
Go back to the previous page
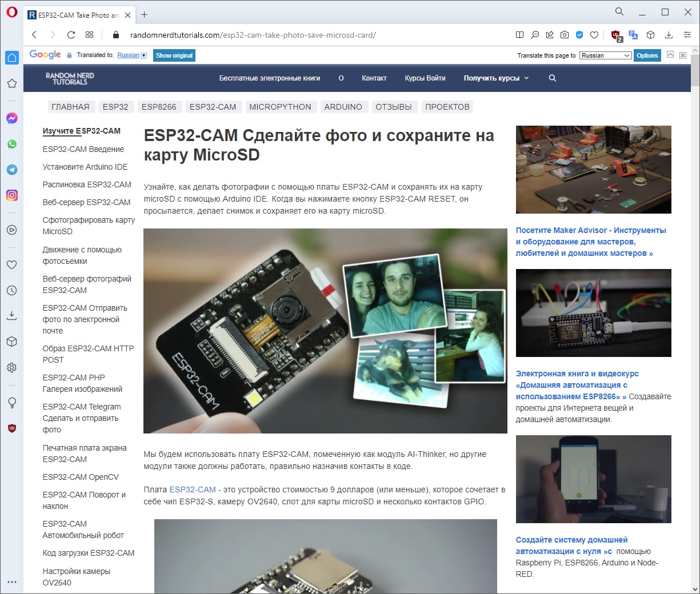35,35
